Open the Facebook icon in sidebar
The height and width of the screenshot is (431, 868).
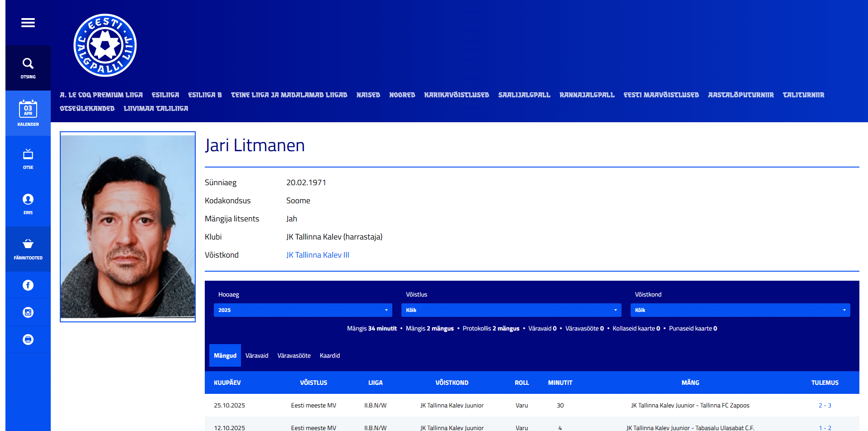28,285
